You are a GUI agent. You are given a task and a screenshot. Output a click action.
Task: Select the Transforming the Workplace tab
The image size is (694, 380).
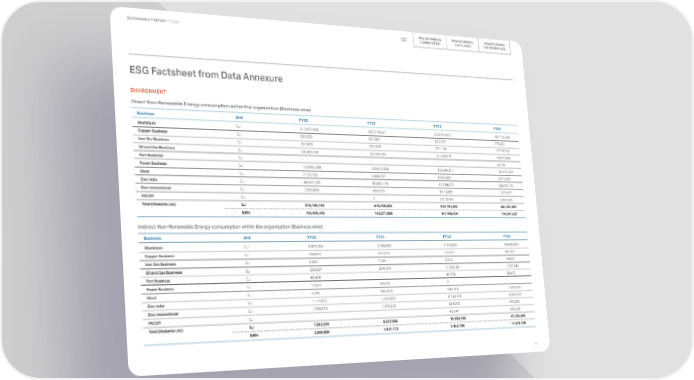click(x=494, y=46)
